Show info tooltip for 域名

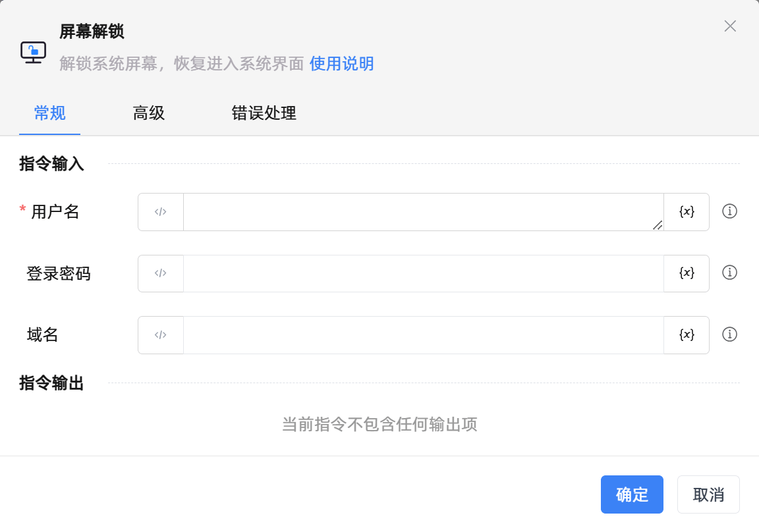click(729, 334)
